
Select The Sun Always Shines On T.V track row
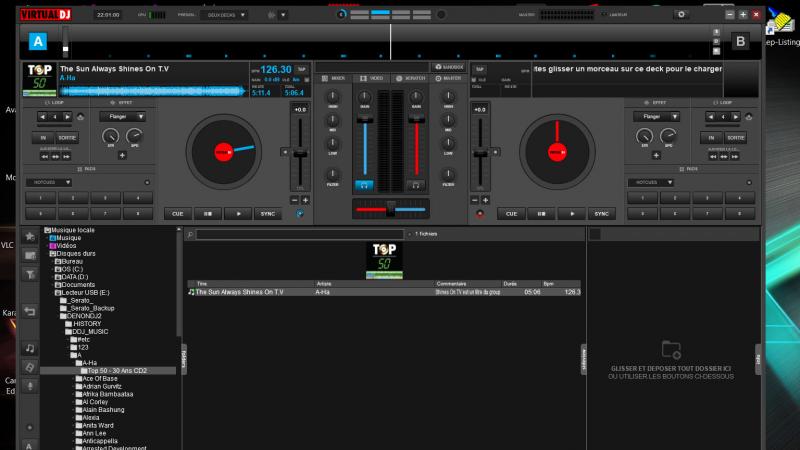(x=384, y=292)
